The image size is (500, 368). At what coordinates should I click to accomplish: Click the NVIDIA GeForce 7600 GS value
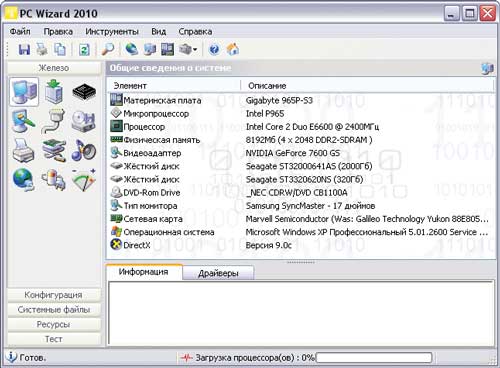pyautogui.click(x=293, y=153)
